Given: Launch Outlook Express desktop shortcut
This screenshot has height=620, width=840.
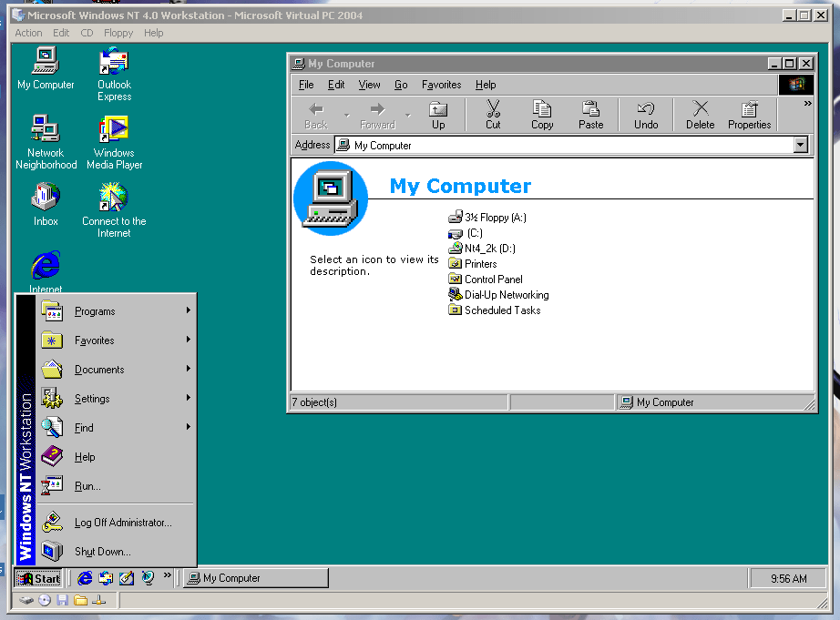Looking at the screenshot, I should point(114,74).
